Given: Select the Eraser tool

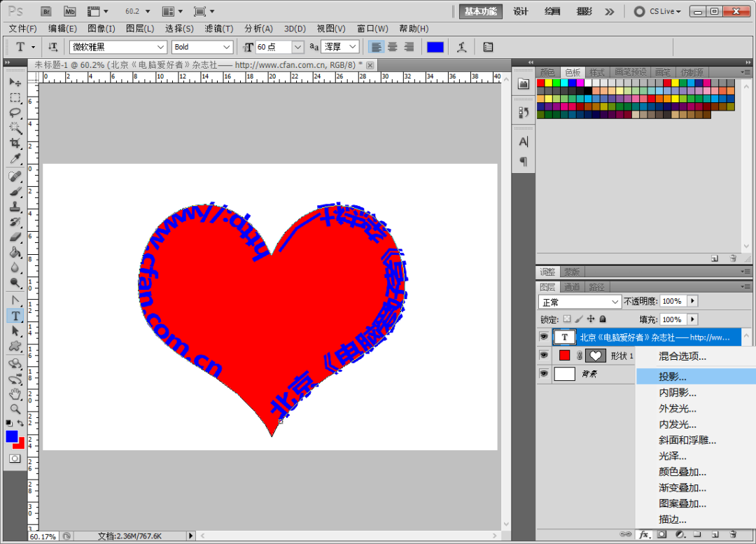Looking at the screenshot, I should pos(15,237).
